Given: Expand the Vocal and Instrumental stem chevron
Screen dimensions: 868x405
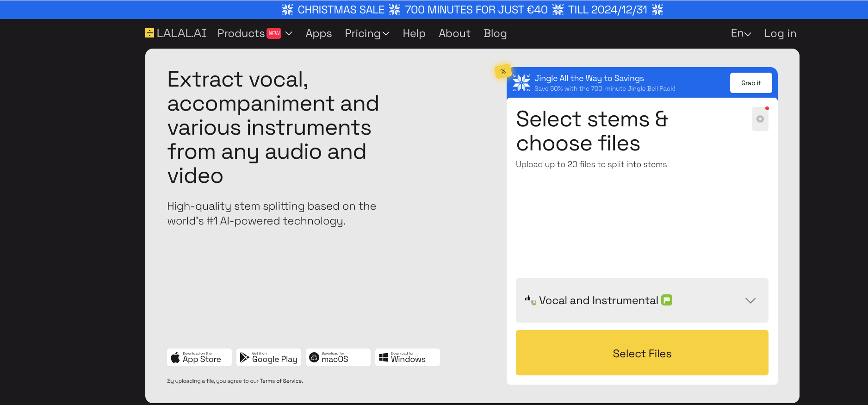Looking at the screenshot, I should pyautogui.click(x=750, y=300).
